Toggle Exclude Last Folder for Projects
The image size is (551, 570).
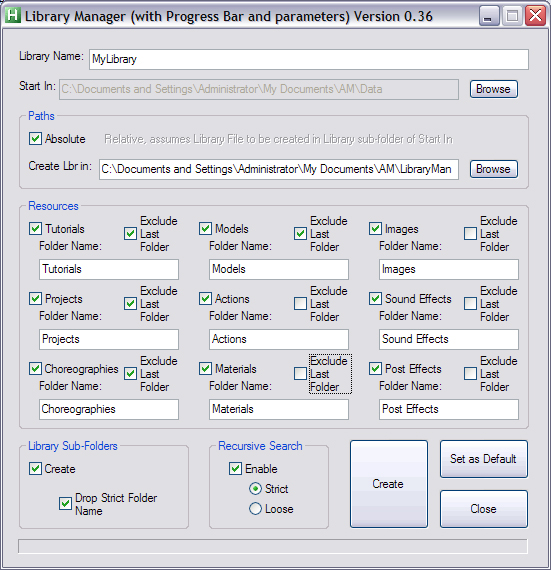130,304
